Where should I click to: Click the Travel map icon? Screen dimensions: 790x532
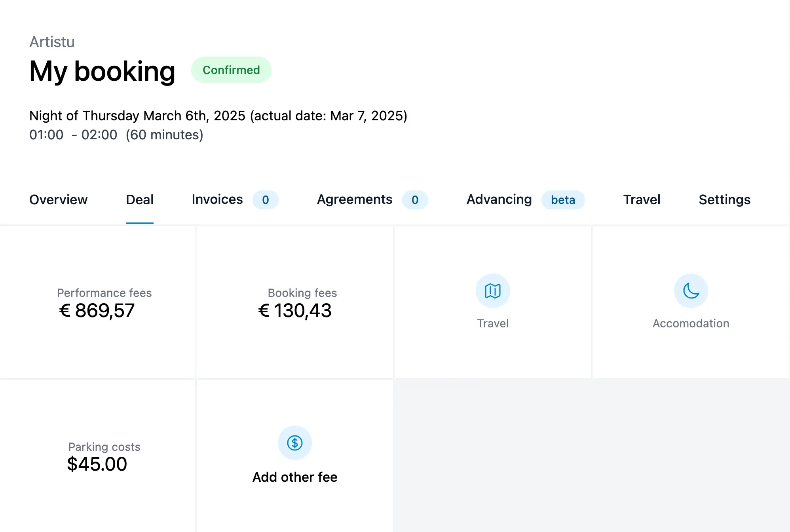coord(492,290)
